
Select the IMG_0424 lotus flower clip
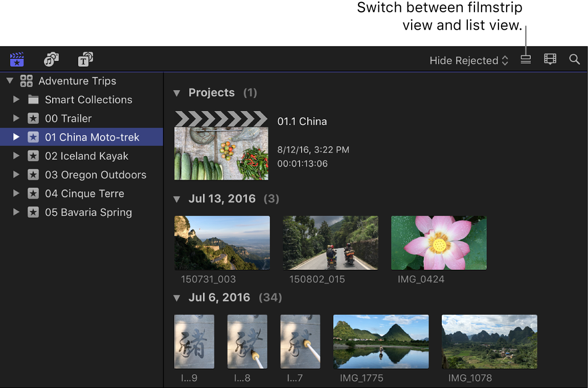pyautogui.click(x=438, y=243)
